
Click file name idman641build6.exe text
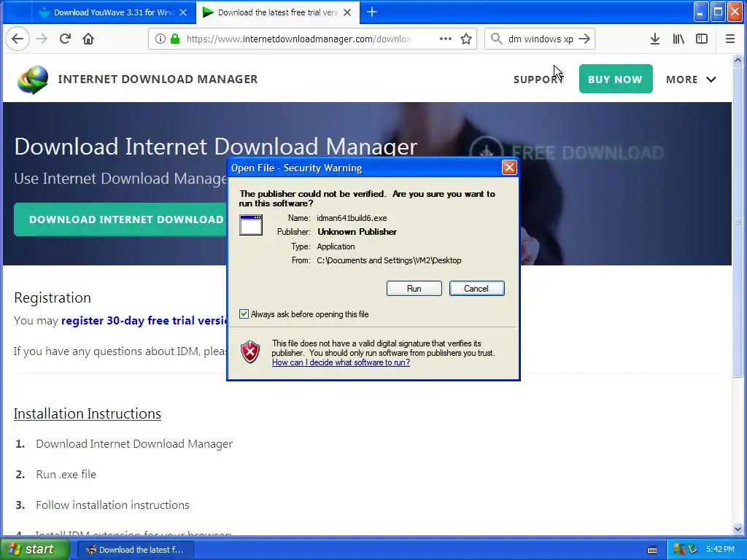[352, 218]
